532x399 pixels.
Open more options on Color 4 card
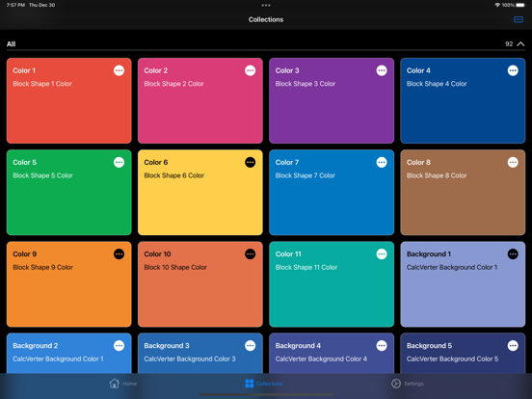click(513, 70)
